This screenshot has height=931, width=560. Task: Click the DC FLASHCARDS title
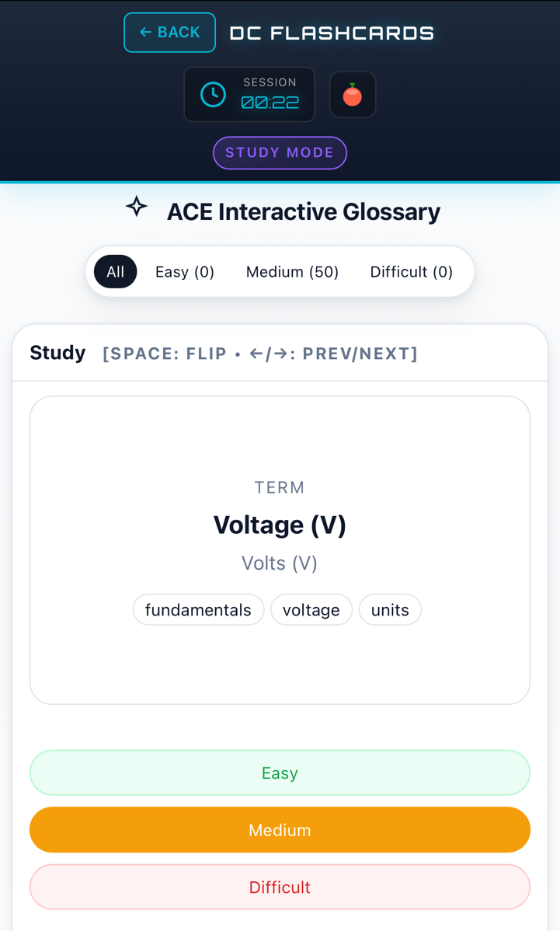click(x=332, y=33)
